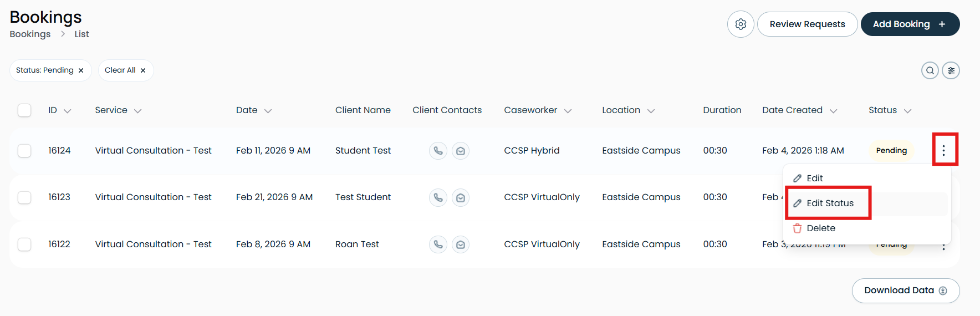Expand the Caseworker column dropdown
The height and width of the screenshot is (316, 980).
pyautogui.click(x=568, y=111)
